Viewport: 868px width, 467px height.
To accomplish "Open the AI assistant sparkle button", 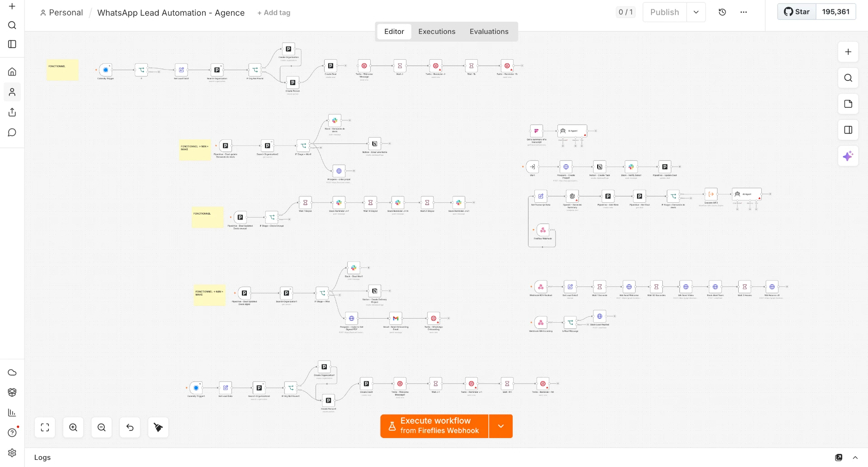I will pyautogui.click(x=848, y=156).
